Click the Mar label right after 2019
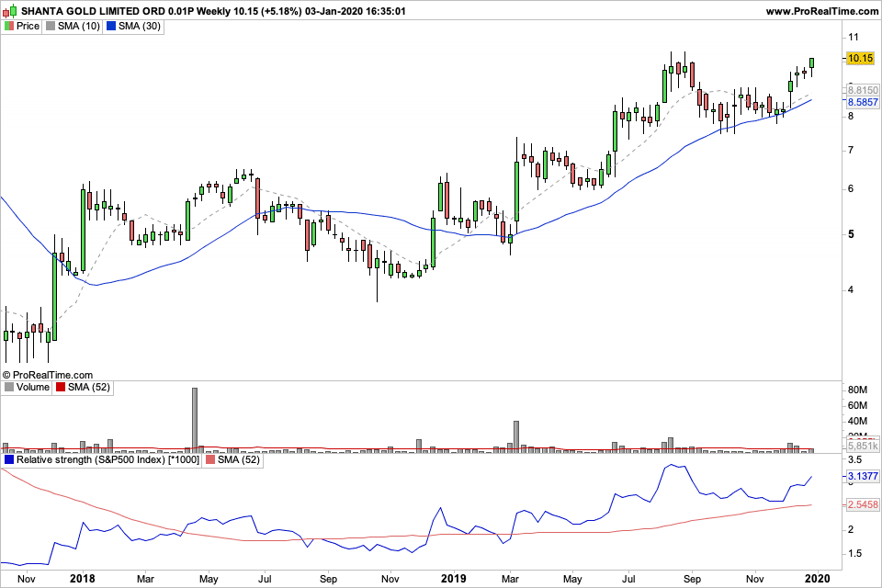882x588 pixels. tap(510, 579)
